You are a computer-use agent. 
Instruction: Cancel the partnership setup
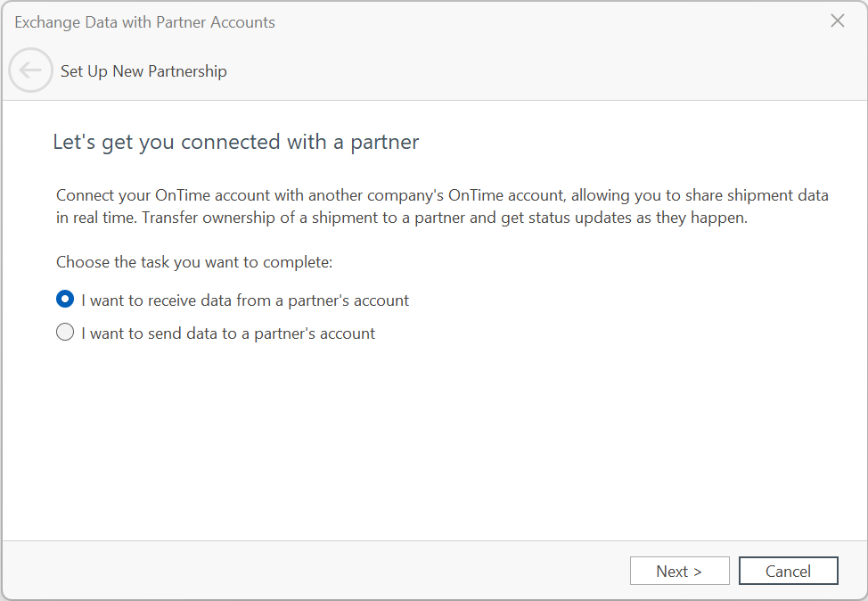point(789,571)
